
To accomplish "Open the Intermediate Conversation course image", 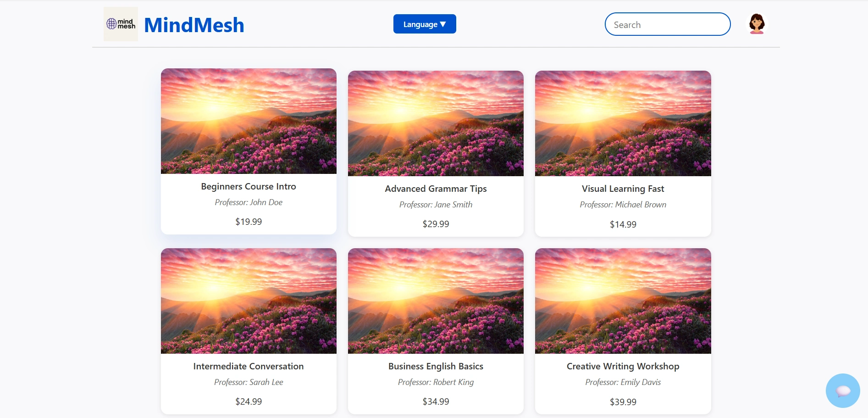I will pyautogui.click(x=249, y=301).
